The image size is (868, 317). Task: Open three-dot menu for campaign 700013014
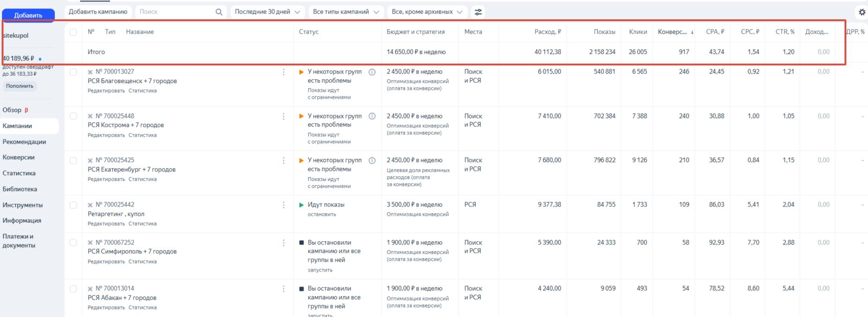pyautogui.click(x=283, y=289)
